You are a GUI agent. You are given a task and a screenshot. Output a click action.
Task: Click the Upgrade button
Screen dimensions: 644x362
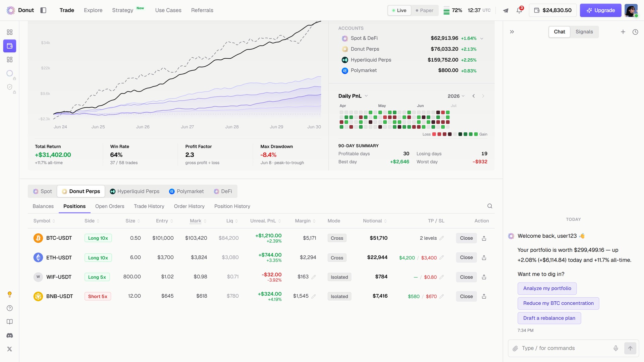[600, 10]
